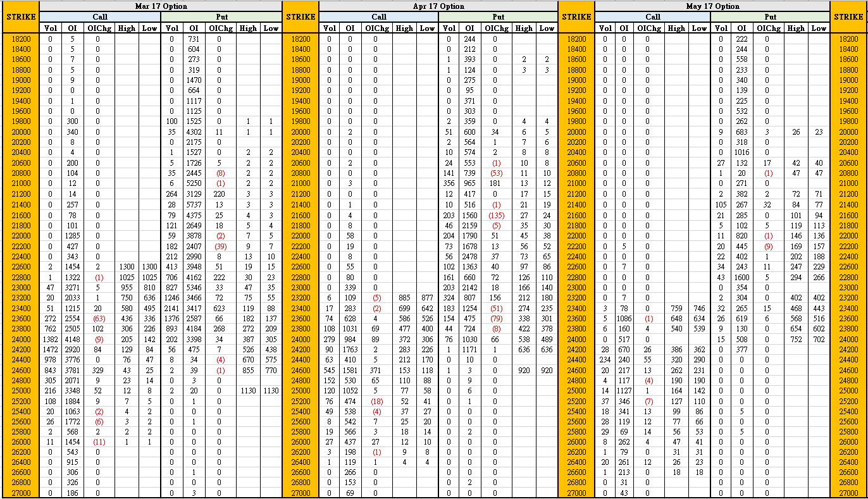Click Mar call Vol cell showing 1382
Image resolution: width=868 pixels, height=499 pixels.
[x=50, y=338]
